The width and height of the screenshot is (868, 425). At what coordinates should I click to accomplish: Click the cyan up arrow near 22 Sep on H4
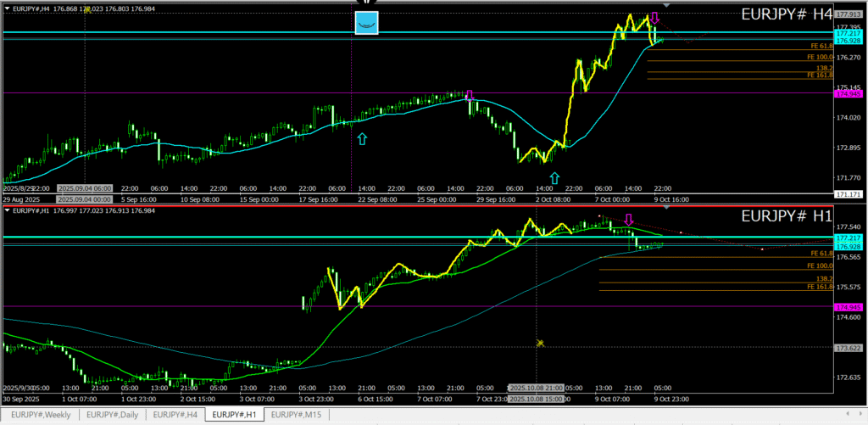pos(363,138)
